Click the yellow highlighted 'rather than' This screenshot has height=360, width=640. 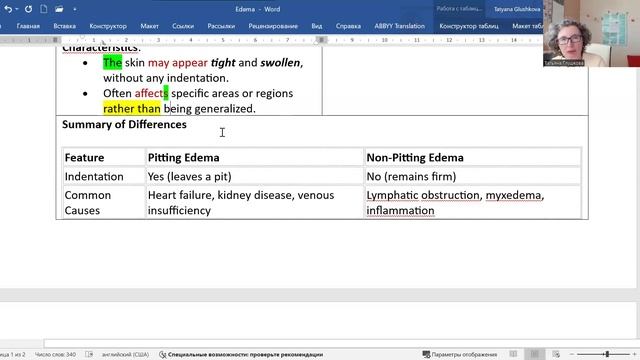tap(132, 109)
